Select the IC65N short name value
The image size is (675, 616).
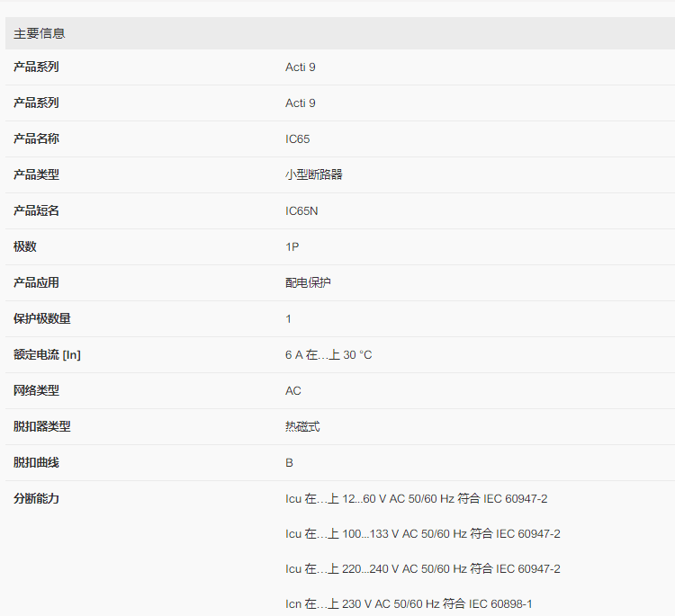[301, 210]
